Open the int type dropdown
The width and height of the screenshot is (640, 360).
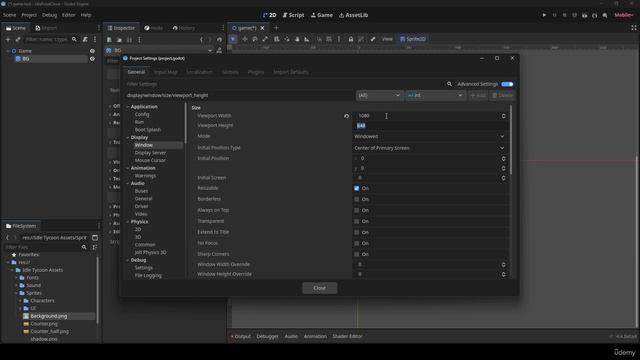pos(435,96)
